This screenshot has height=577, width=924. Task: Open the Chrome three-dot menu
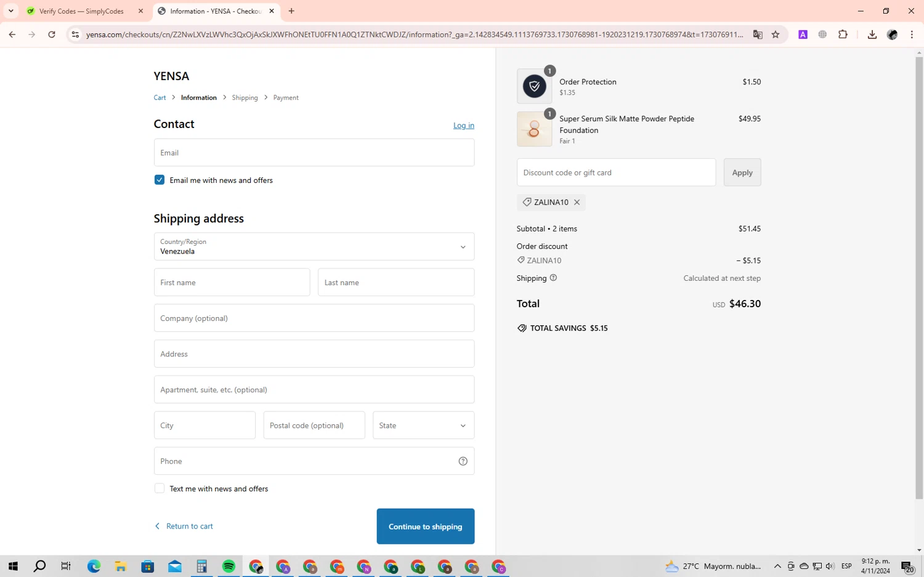[912, 34]
